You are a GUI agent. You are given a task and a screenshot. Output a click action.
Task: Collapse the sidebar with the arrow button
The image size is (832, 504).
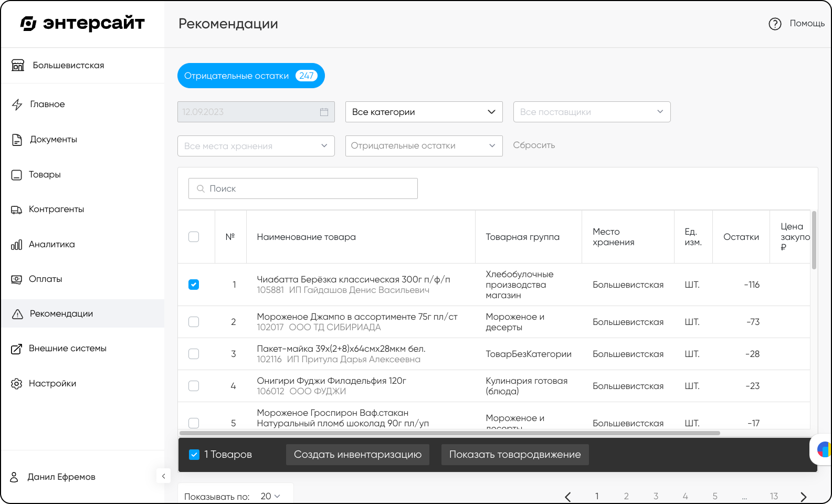[163, 476]
